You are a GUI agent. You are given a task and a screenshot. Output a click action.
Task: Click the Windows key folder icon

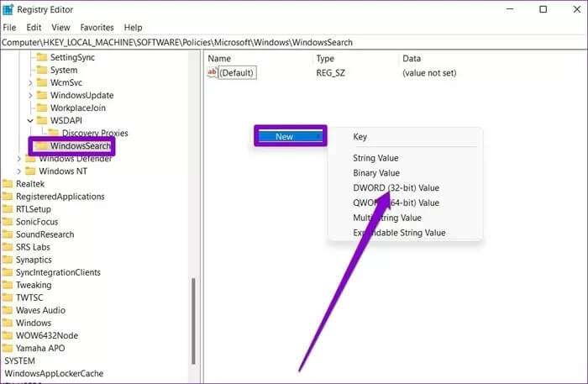(8, 323)
